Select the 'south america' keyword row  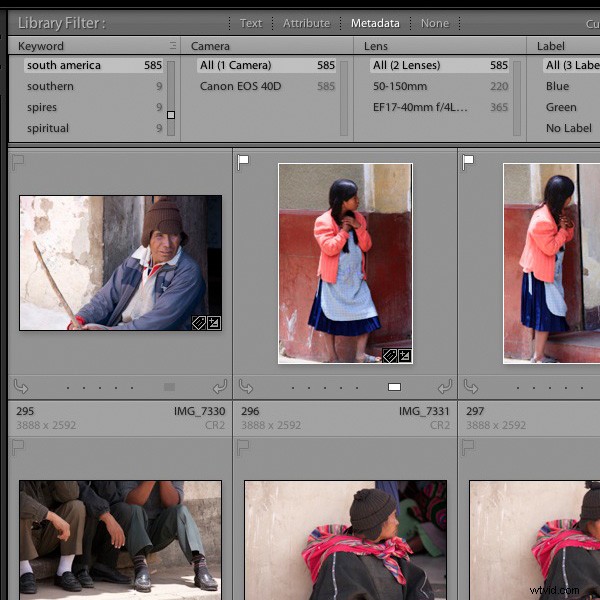click(x=94, y=65)
